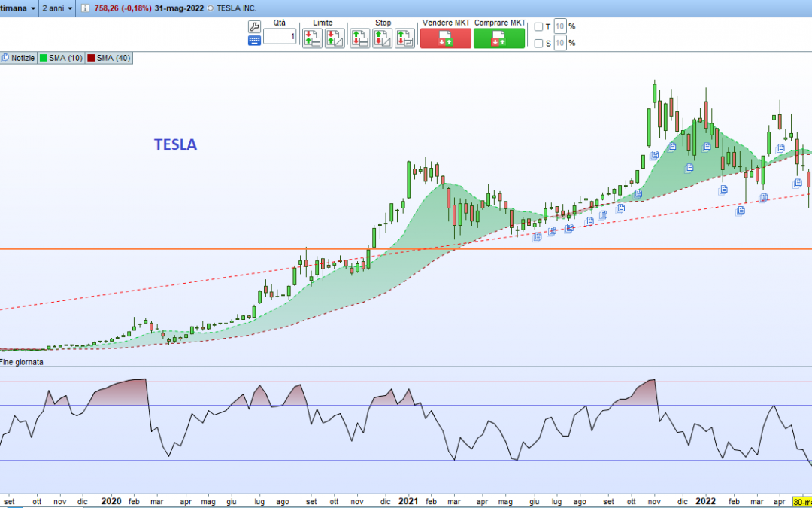Open the info icon beside the price

click(86, 8)
